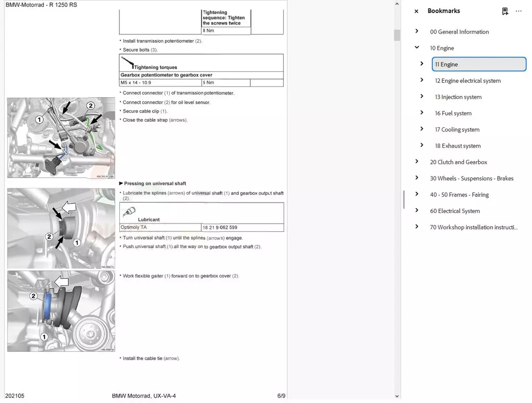
Task: Jump to the 18 Exhaust system bookmark
Action: pyautogui.click(x=458, y=146)
